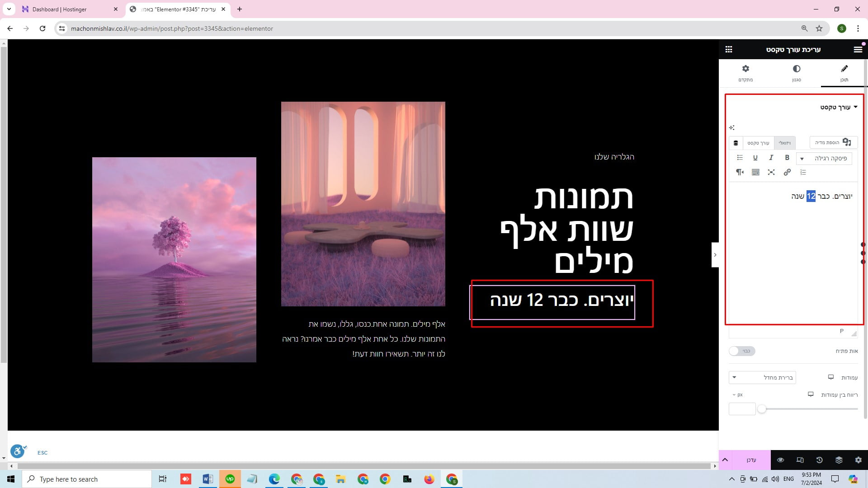Preview changes with the eye icon

(x=780, y=460)
